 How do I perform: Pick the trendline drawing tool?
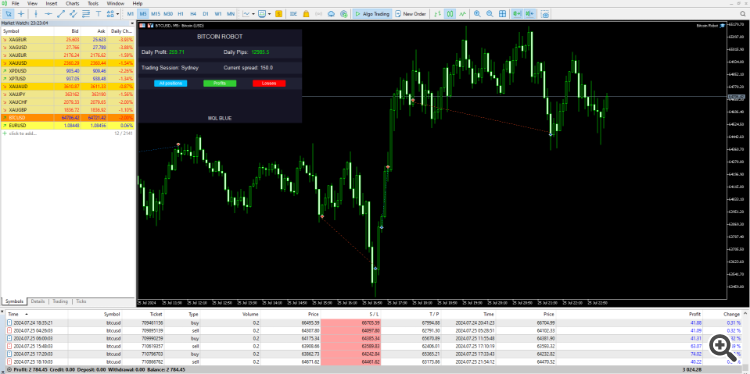coord(61,14)
